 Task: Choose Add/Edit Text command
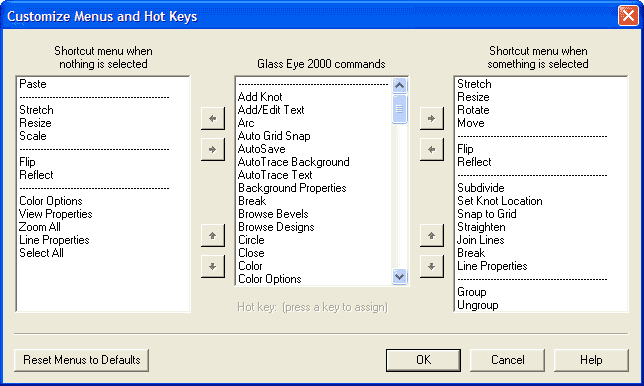tap(271, 110)
